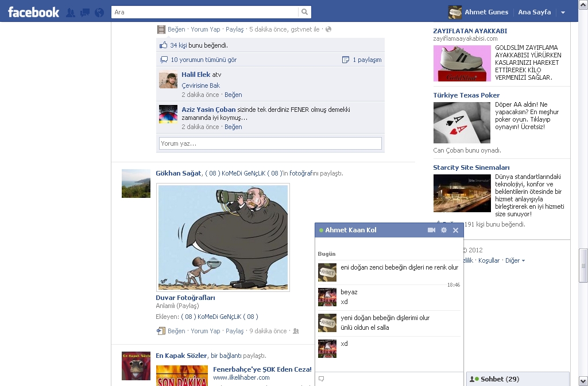Screen dimensions: 588x386
Task: Click the Yorum yaz comment input field
Action: click(270, 143)
